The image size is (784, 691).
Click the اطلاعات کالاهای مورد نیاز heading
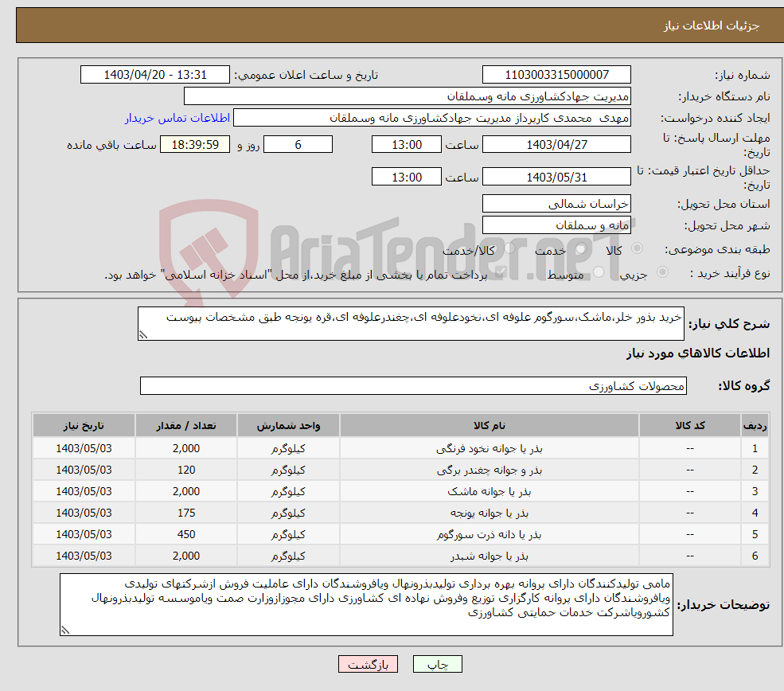coord(698,353)
